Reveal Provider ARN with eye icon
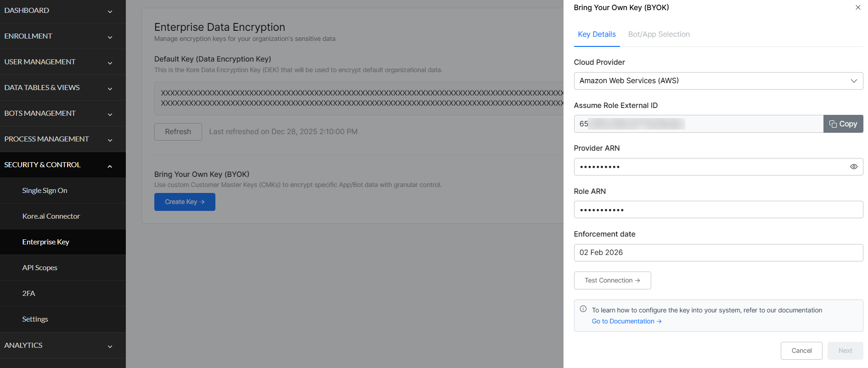868x368 pixels. [853, 167]
